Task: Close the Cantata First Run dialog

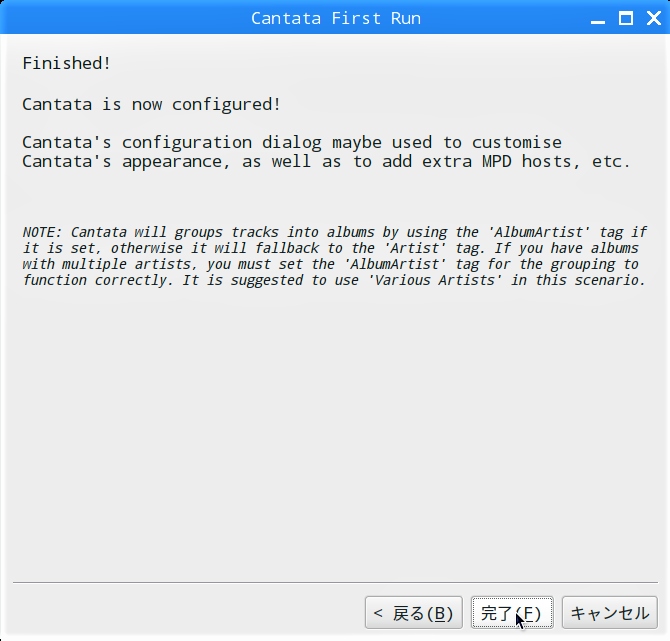Action: click(x=654, y=18)
